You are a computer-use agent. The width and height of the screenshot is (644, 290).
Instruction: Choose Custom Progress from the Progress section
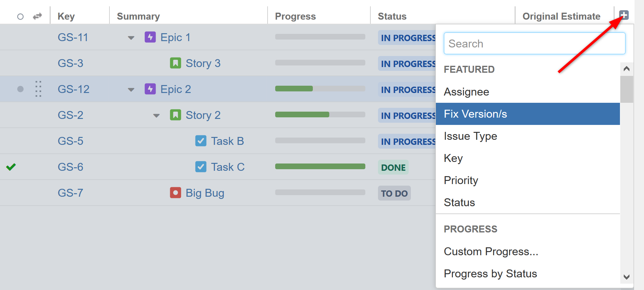click(491, 251)
